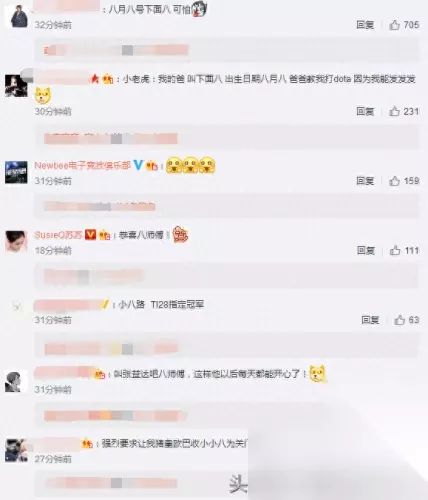Reply to the 八月八号下面八 comment
The image size is (428, 500).
[x=365, y=25]
